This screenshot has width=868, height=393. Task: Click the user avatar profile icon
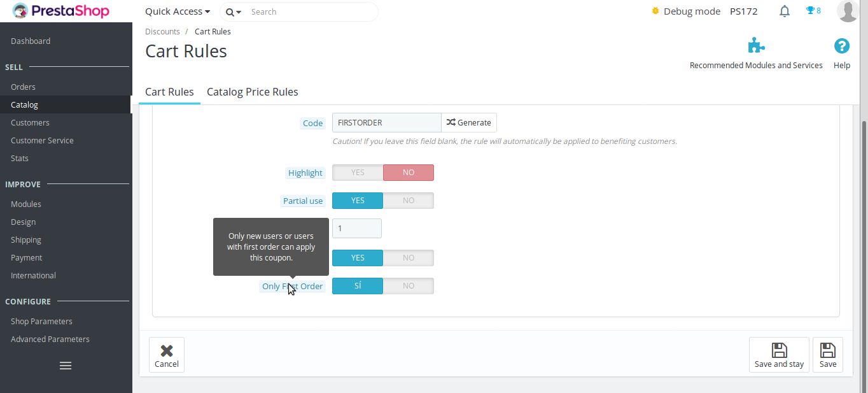point(848,11)
